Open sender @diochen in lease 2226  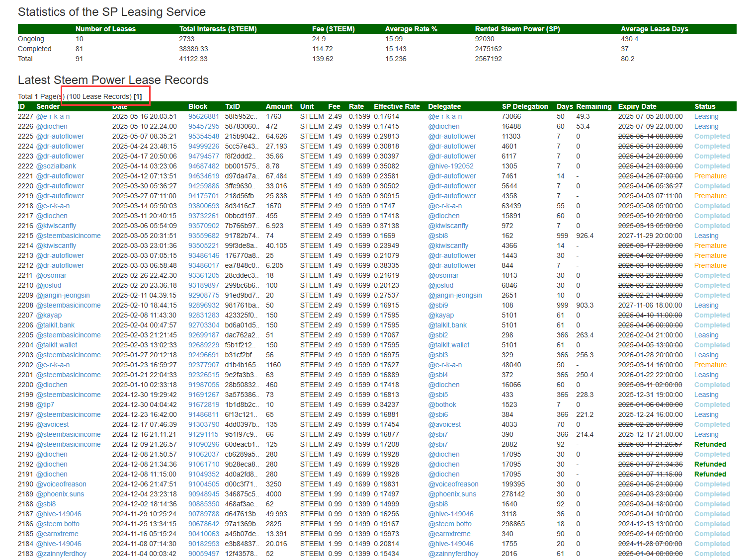point(52,126)
